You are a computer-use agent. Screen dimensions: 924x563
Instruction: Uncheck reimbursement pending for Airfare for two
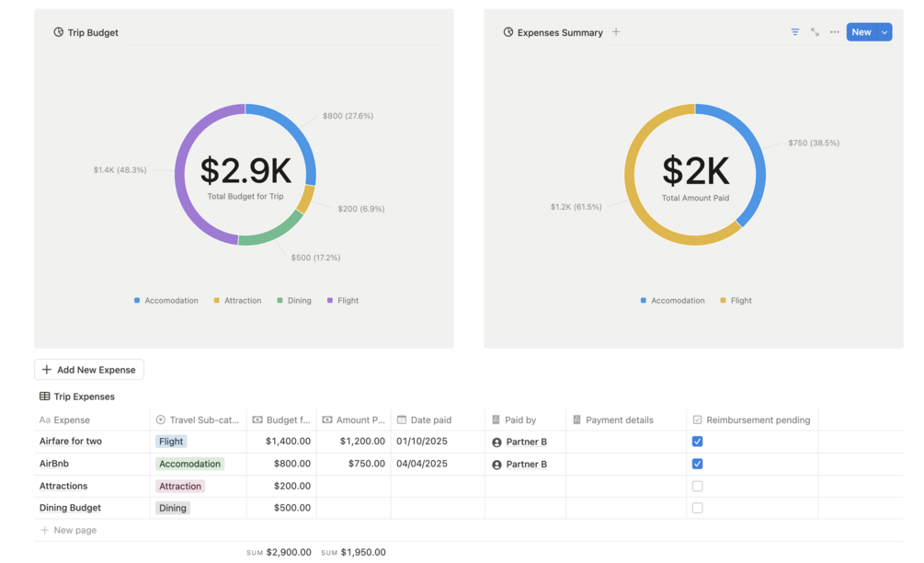coord(697,442)
